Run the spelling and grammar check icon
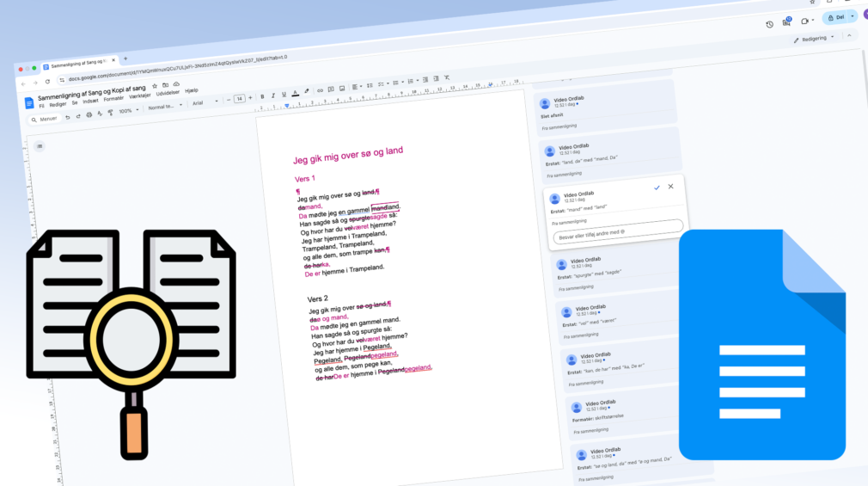The image size is (868, 486). point(100,113)
